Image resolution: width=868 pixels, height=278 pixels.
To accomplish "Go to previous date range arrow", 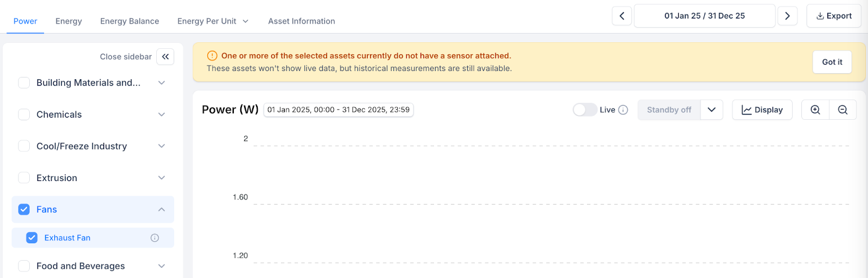I will pyautogui.click(x=622, y=16).
